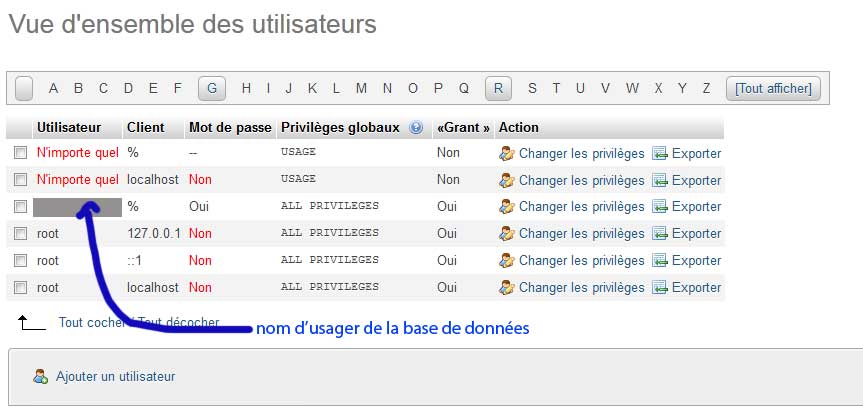Click Changer les privilèges for root ::1
Viewport: 863px width, 407px height.
click(x=581, y=261)
